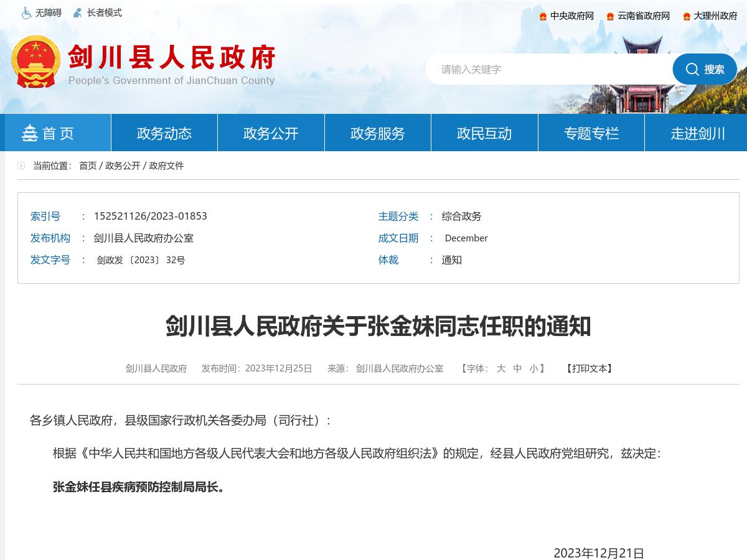Click the bold line 张金妹任县疾病预防控制局局长
Screen dimensions: 747x560
(139, 487)
